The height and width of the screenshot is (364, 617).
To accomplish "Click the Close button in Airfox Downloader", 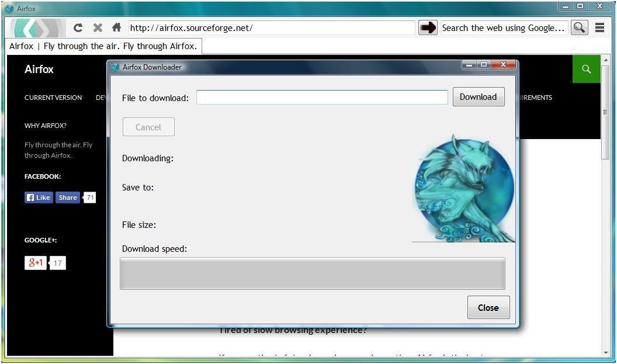I will tap(488, 308).
